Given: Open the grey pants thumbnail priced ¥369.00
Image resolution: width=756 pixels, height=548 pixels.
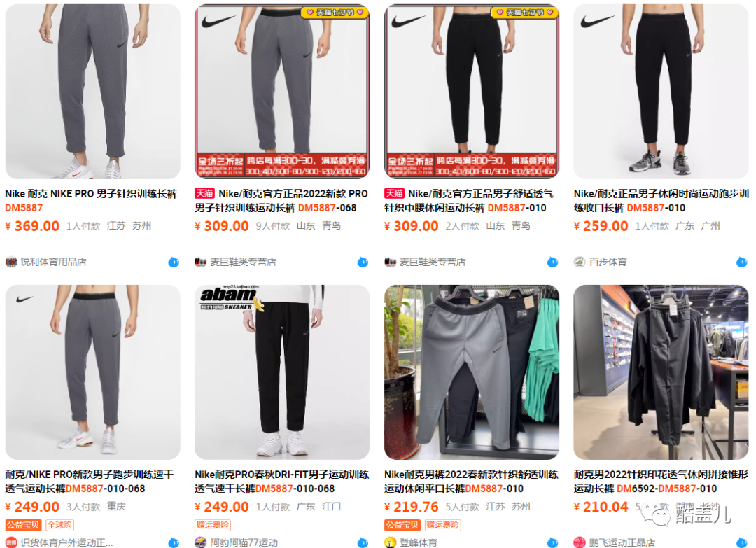Looking at the screenshot, I should (x=92, y=92).
